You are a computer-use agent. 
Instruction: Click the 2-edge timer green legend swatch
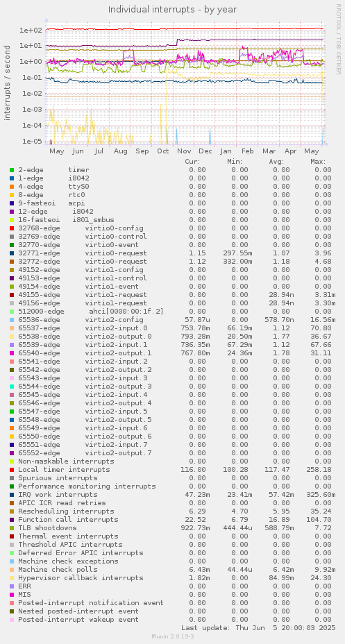[12, 169]
